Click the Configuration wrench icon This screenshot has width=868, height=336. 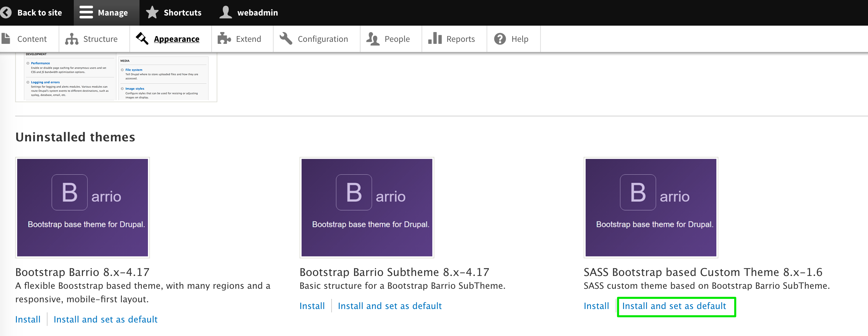tap(286, 39)
